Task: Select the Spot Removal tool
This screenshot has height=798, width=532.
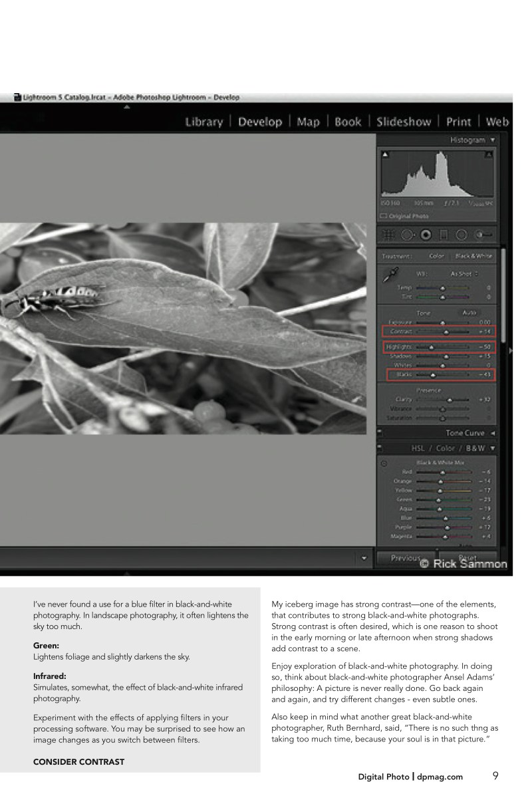Action: pyautogui.click(x=407, y=235)
